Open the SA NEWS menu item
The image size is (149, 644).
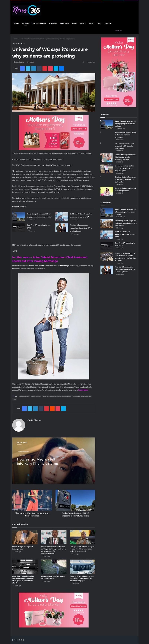coord(26,23)
